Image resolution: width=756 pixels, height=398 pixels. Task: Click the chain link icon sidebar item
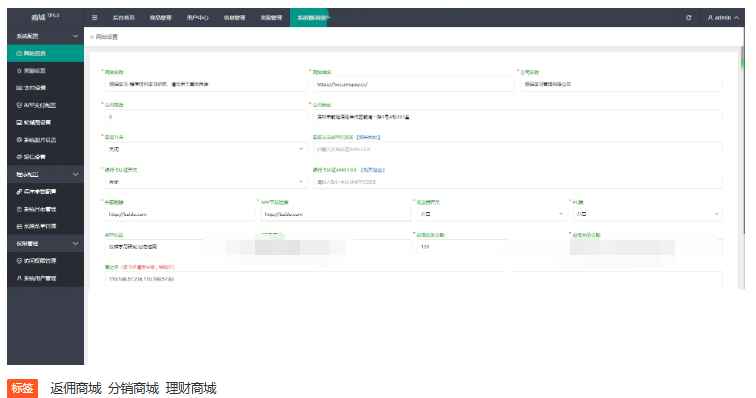(19, 192)
